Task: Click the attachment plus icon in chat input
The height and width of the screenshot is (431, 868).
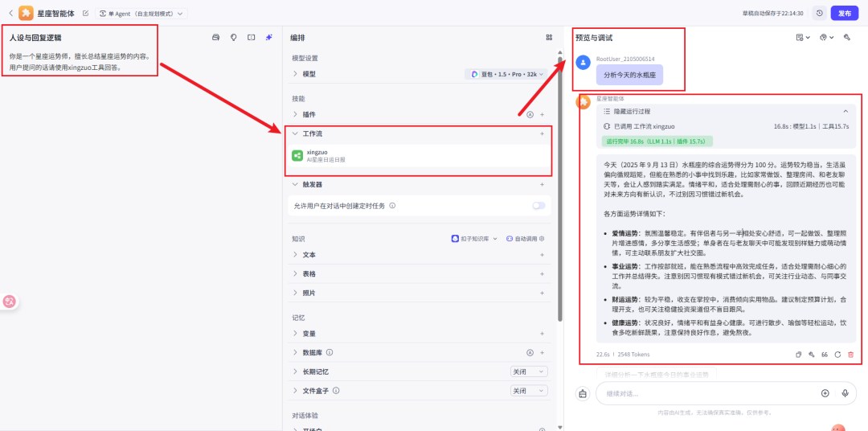Action: point(825,393)
